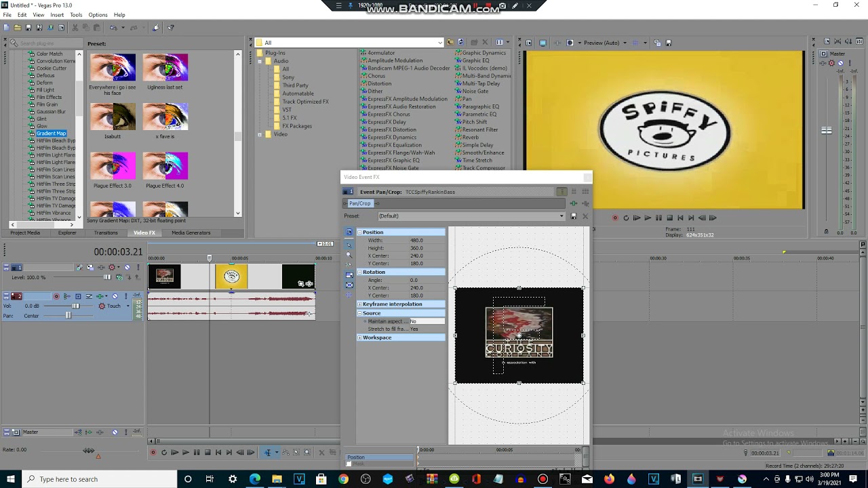Click the Show Properties icon in Pan/Crop
Image resolution: width=868 pixels, height=488 pixels.
click(x=349, y=232)
